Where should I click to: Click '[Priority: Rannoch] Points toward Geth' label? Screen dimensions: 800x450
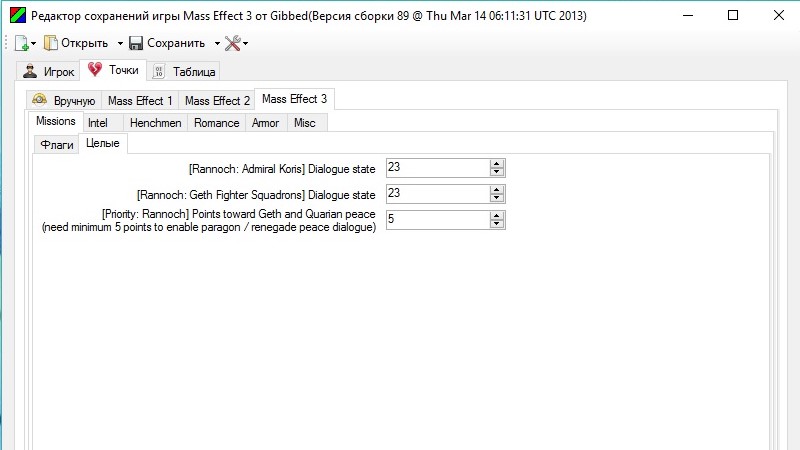pos(209,220)
